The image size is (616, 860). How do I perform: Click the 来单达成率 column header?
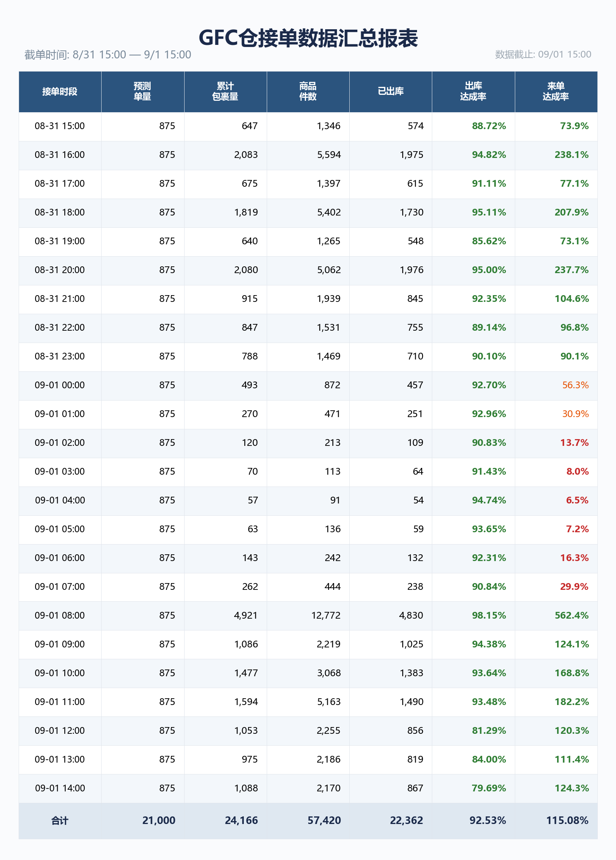coord(556,91)
